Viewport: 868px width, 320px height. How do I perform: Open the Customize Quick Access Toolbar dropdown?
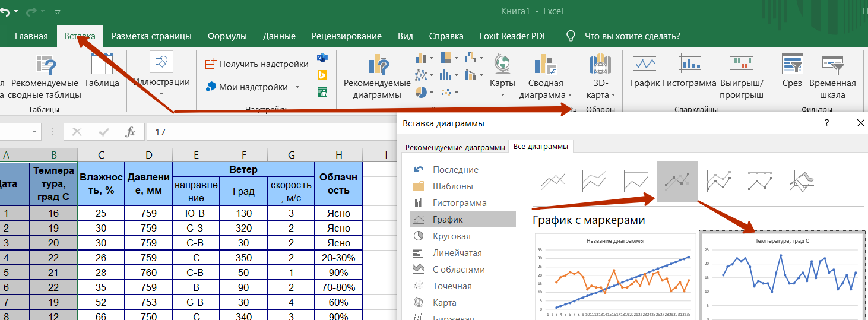pos(57,12)
